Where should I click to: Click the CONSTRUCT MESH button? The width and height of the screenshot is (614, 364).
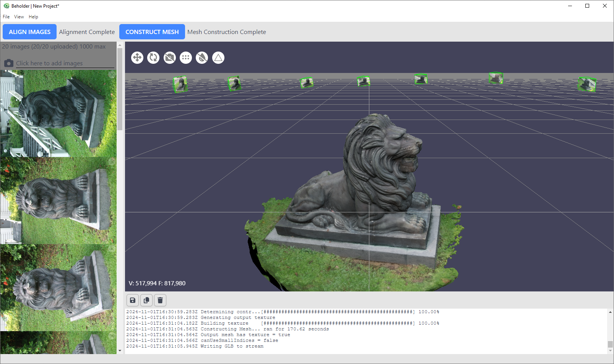point(152,32)
